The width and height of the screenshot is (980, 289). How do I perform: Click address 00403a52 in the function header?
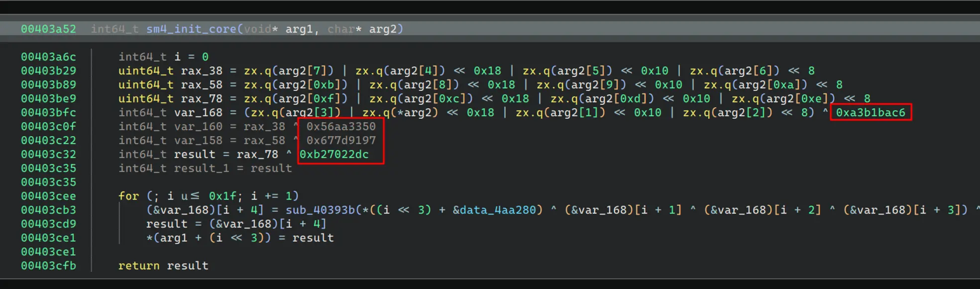pyautogui.click(x=48, y=29)
